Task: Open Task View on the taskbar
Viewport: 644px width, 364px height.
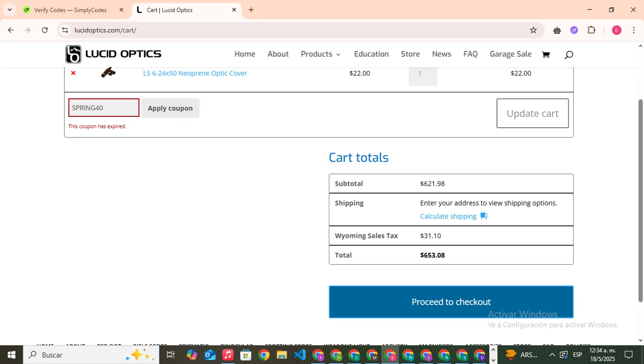Action: click(x=170, y=355)
